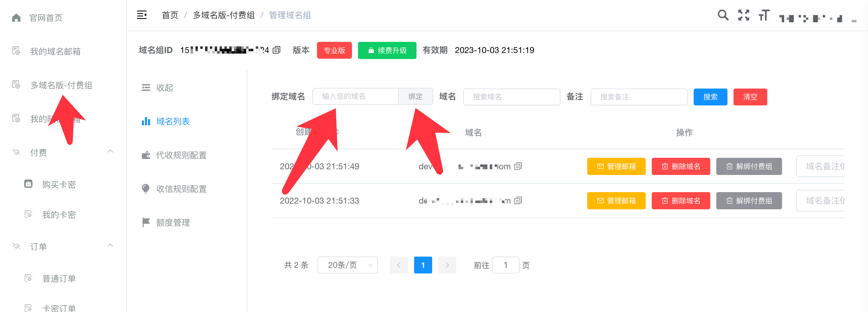Screen dimensions: 868x312
Task: Switch to 额度管理 tab
Action: pos(173,223)
